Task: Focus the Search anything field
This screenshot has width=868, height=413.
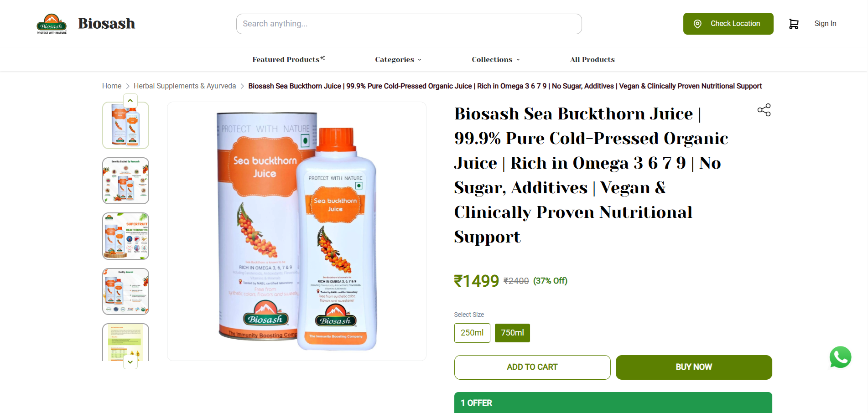Action: pyautogui.click(x=409, y=24)
